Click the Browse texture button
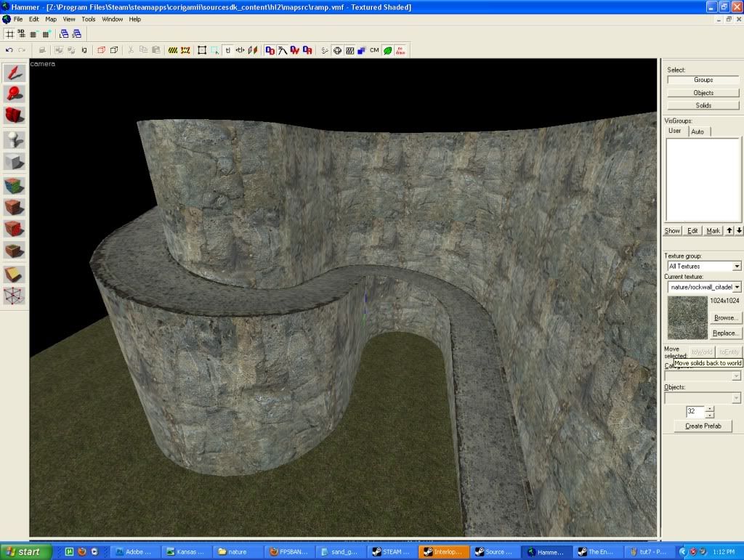Screen dimensions: 744x560 pyautogui.click(x=726, y=318)
